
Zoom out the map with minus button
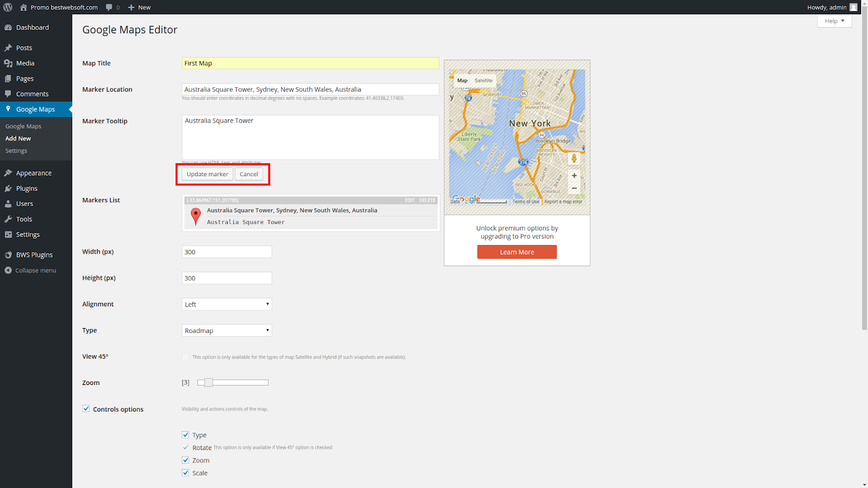pos(574,188)
